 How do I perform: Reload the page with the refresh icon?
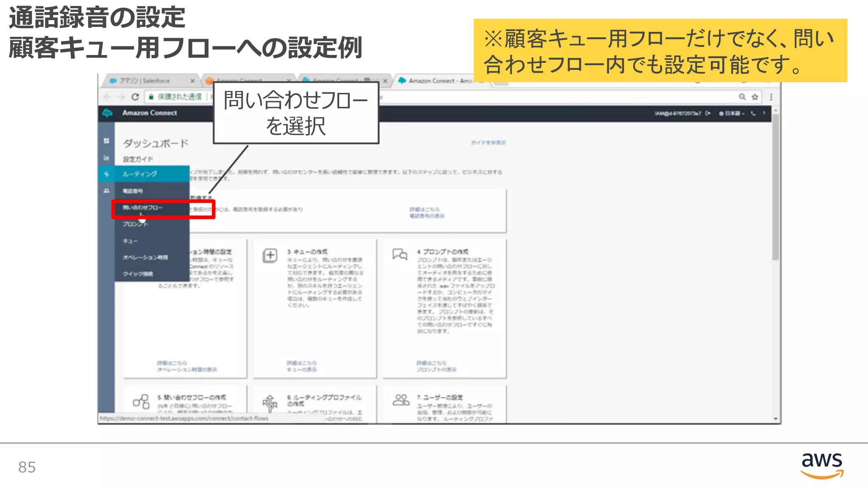pos(135,97)
